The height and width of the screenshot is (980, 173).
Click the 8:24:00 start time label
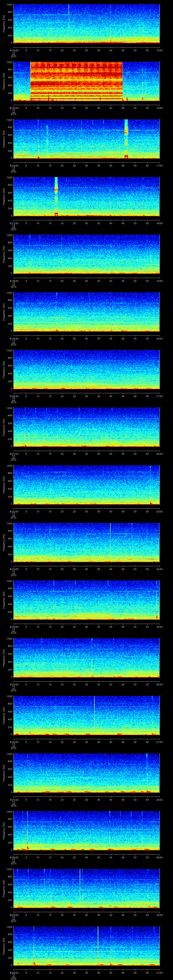14,627
